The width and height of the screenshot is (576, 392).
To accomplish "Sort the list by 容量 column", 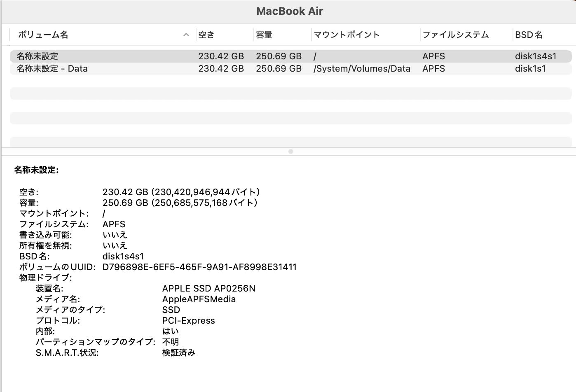I will coord(265,35).
